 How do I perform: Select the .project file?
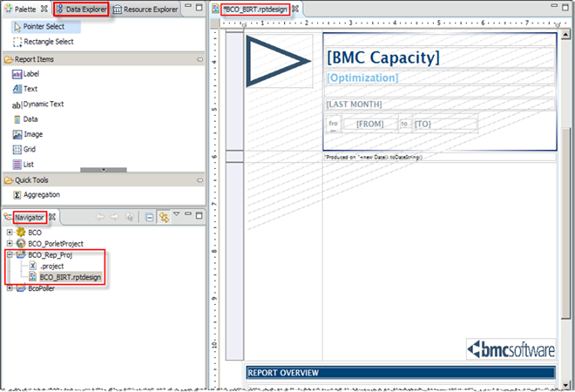(x=51, y=267)
